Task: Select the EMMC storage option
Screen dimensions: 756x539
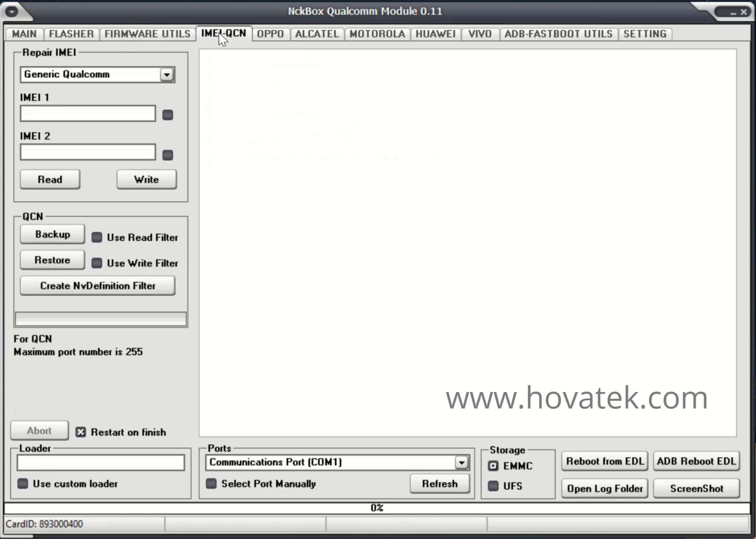Action: [x=493, y=466]
